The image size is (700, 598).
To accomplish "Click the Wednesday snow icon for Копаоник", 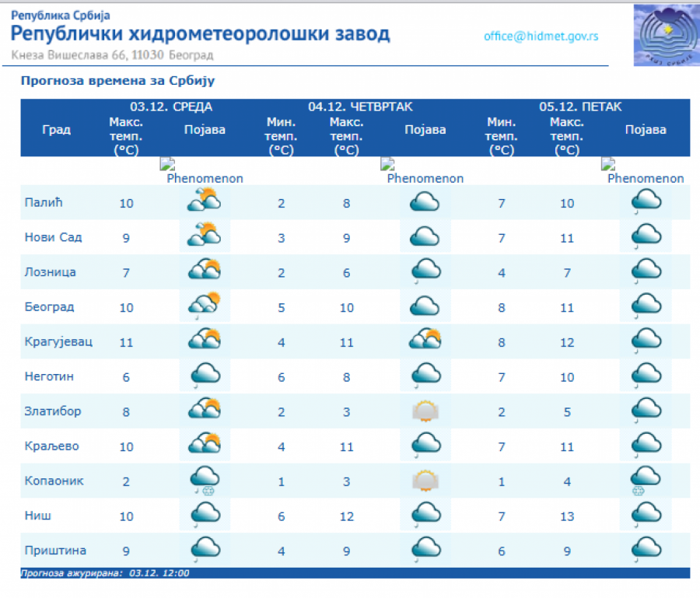I will pos(205,480).
